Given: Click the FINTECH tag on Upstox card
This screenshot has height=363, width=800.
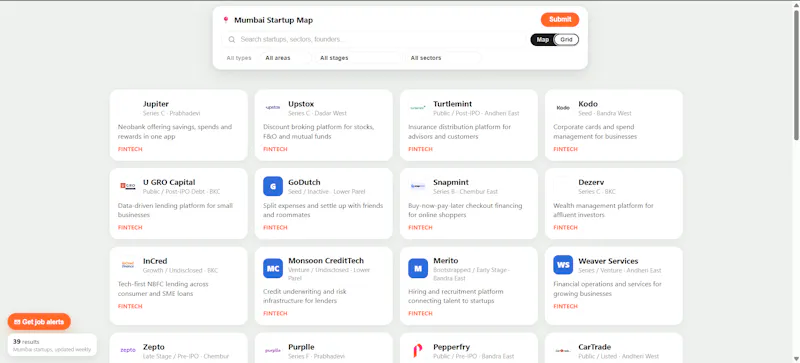Looking at the screenshot, I should click(x=276, y=149).
